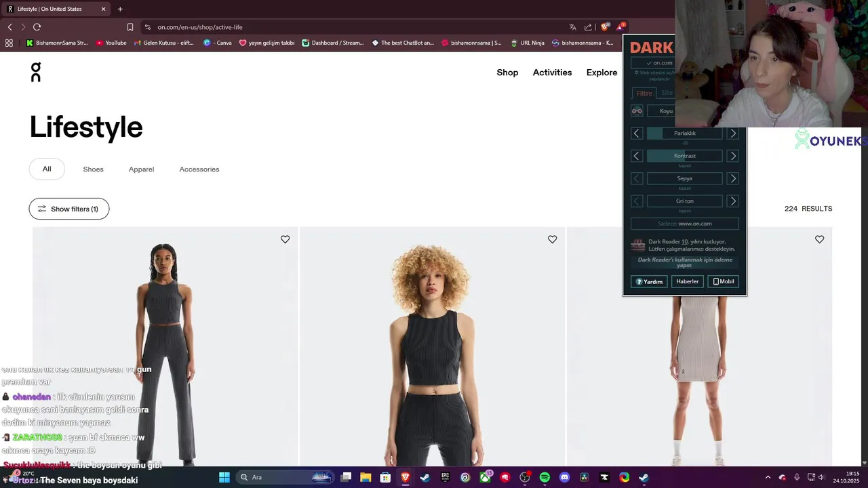Open the Explore menu
The width and height of the screenshot is (868, 488).
[601, 73]
